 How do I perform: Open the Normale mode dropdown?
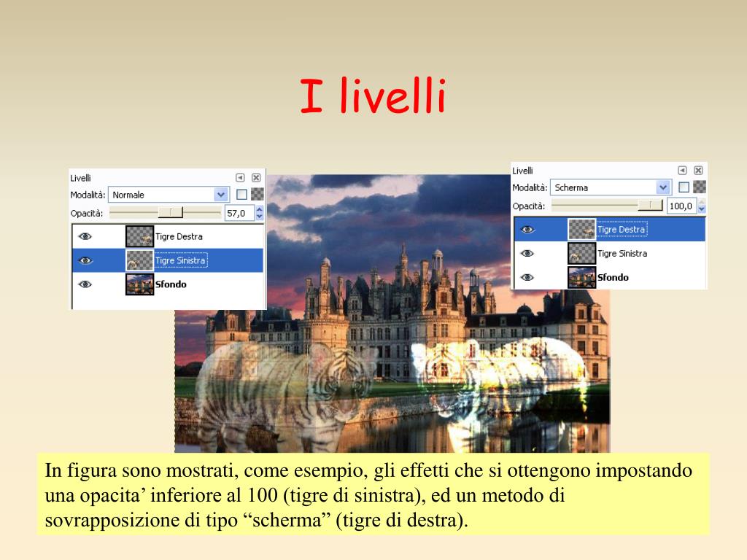point(169,194)
